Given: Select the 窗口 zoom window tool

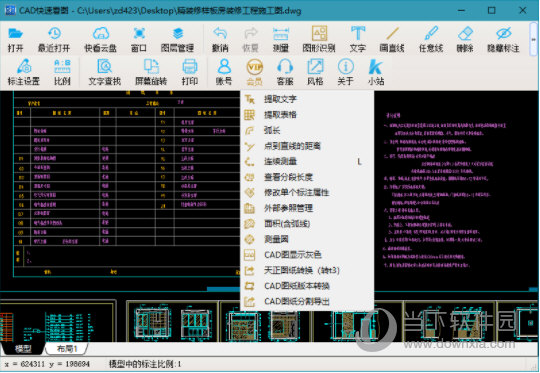Looking at the screenshot, I should pyautogui.click(x=139, y=39).
